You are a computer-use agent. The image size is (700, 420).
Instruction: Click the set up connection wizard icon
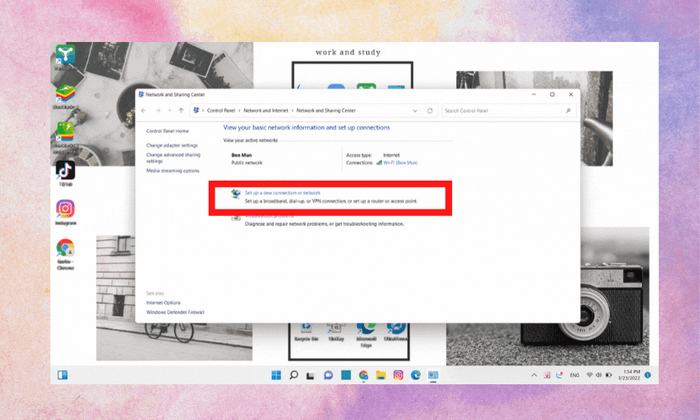236,194
